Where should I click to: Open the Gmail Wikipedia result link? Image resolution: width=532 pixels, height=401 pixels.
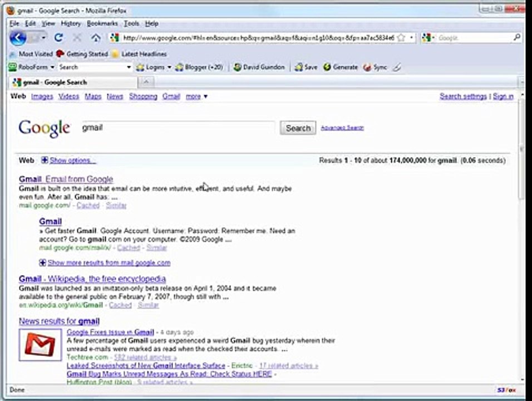click(92, 279)
